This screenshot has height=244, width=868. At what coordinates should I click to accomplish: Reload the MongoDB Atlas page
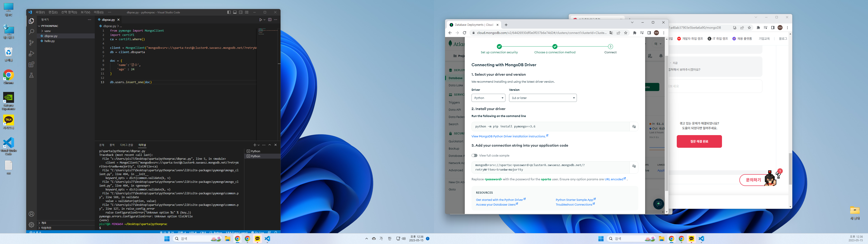pyautogui.click(x=464, y=33)
